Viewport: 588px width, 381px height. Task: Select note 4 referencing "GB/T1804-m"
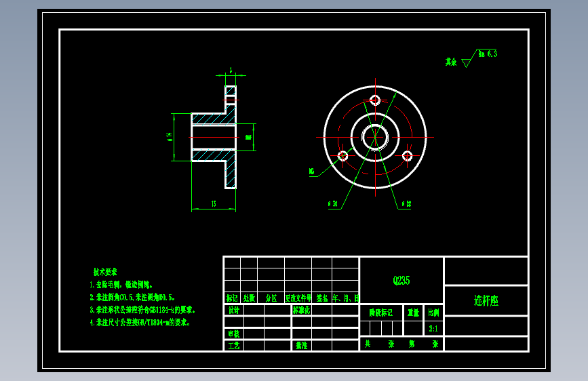140,322
